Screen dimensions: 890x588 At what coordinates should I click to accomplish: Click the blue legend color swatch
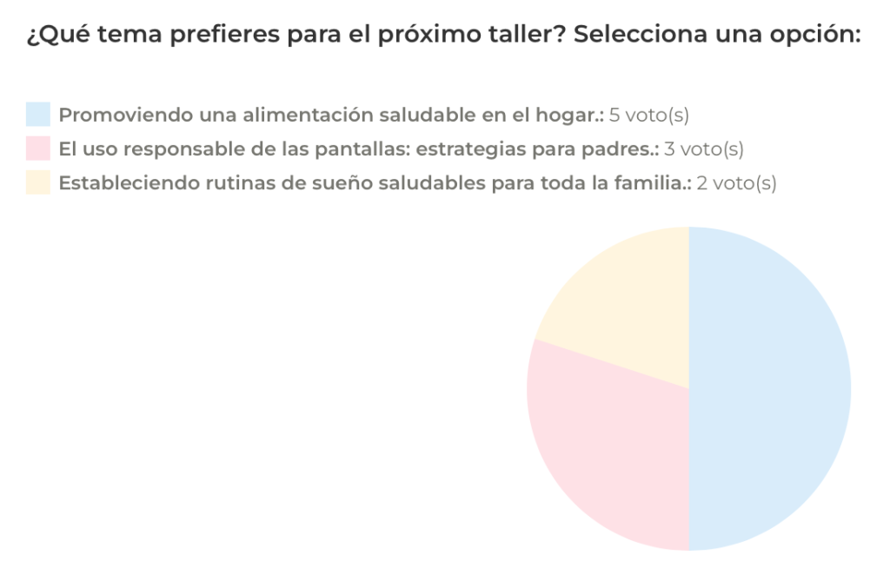tap(37, 115)
